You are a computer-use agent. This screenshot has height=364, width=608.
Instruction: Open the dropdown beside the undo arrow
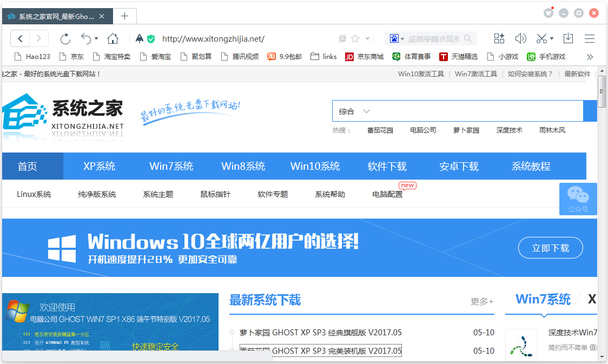[96, 38]
